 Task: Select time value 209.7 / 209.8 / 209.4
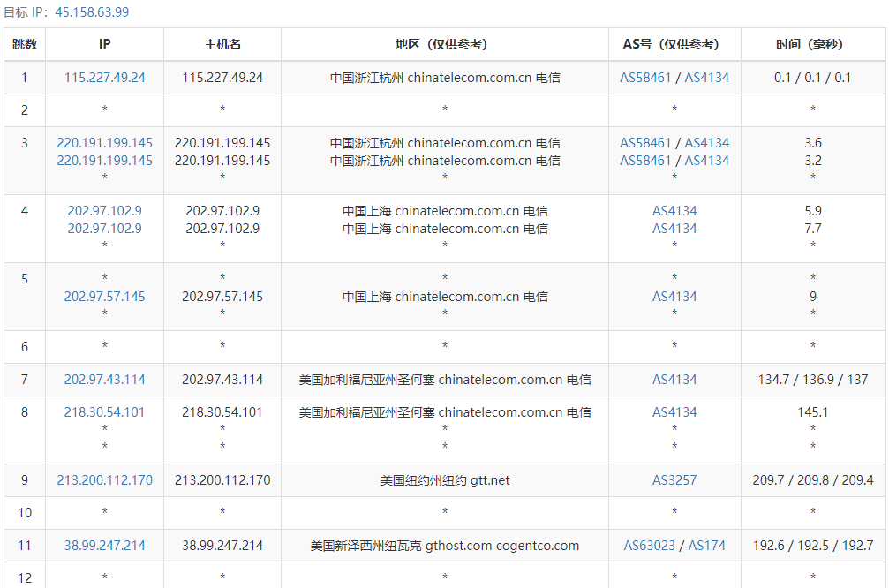(813, 480)
